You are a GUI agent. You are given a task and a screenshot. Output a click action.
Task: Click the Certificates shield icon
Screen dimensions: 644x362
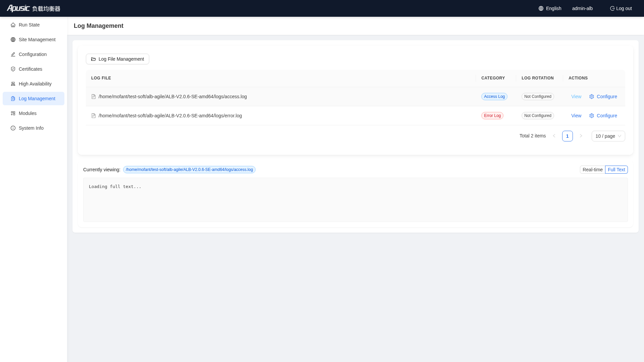coord(13,69)
